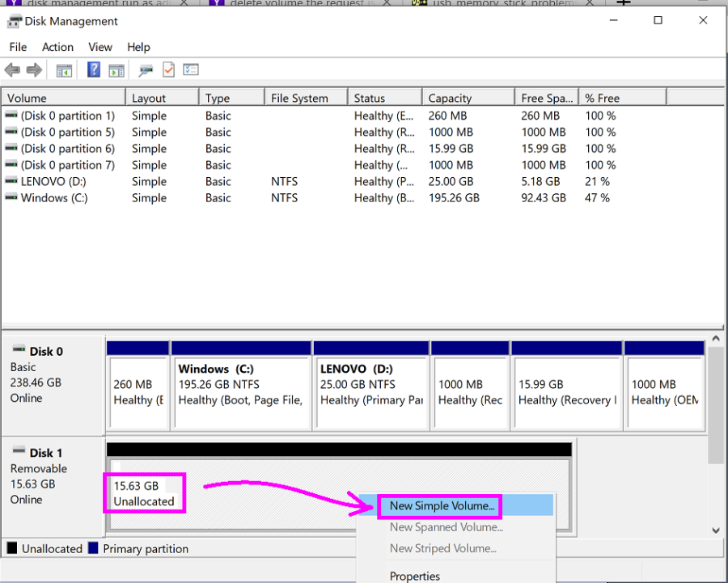Image resolution: width=728 pixels, height=583 pixels.
Task: Select the Windows (C:) 195.26 GB partition block
Action: [241, 386]
